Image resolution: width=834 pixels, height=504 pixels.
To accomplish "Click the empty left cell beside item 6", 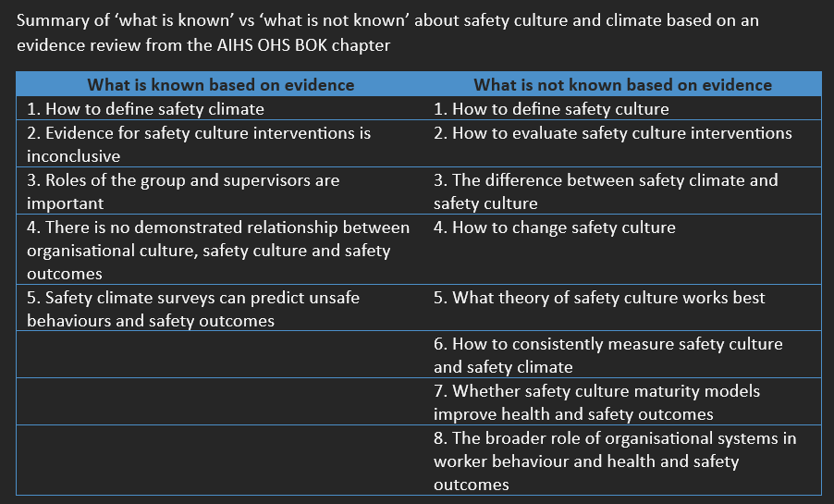I will click(x=220, y=355).
